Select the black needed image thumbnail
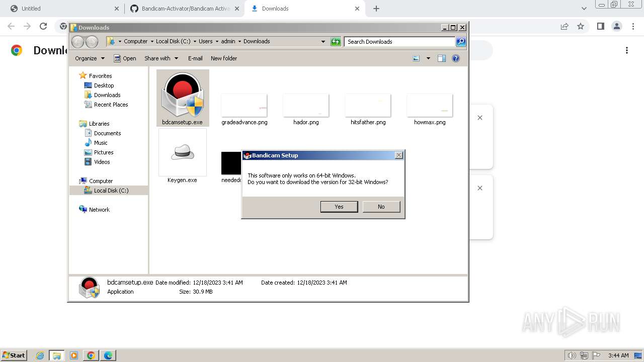 click(x=231, y=163)
